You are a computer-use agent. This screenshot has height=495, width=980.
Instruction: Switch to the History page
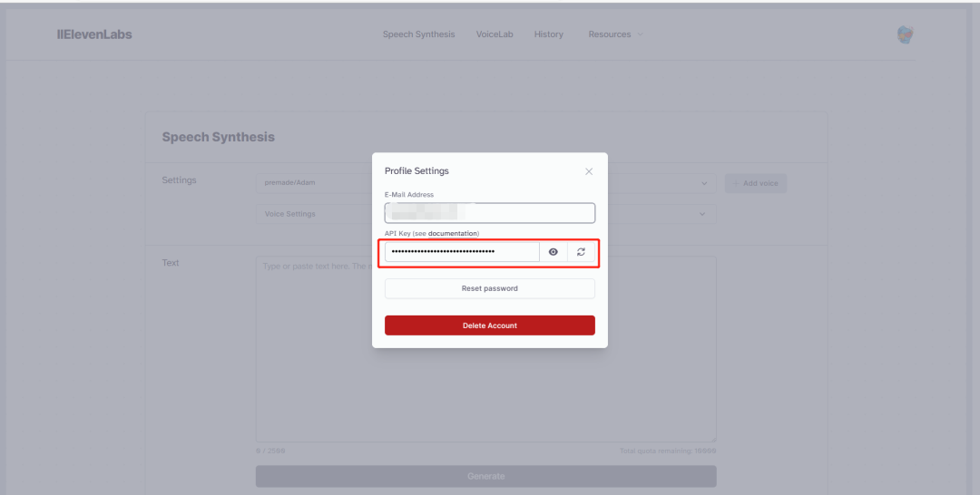pos(548,34)
